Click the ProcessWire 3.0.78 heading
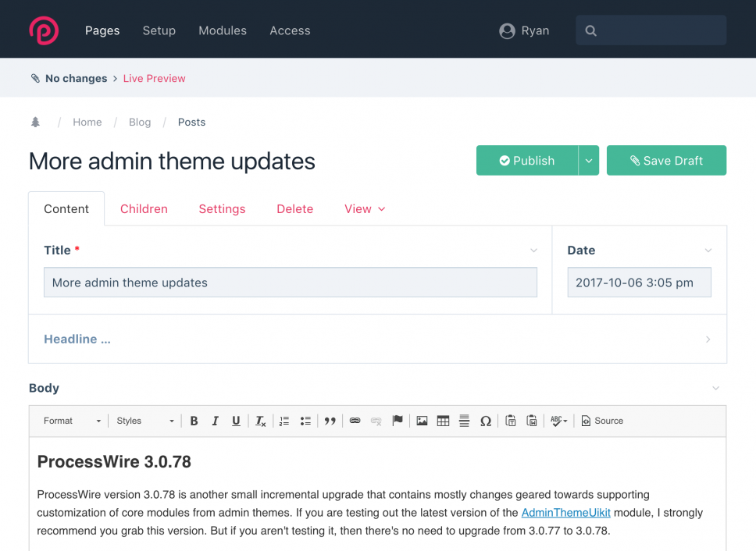The width and height of the screenshot is (756, 551). click(x=114, y=462)
